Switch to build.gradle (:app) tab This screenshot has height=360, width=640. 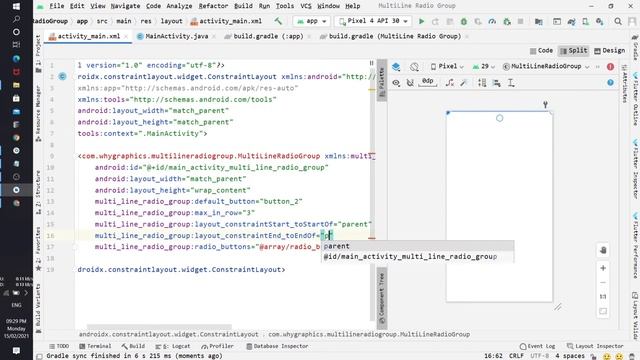point(268,36)
